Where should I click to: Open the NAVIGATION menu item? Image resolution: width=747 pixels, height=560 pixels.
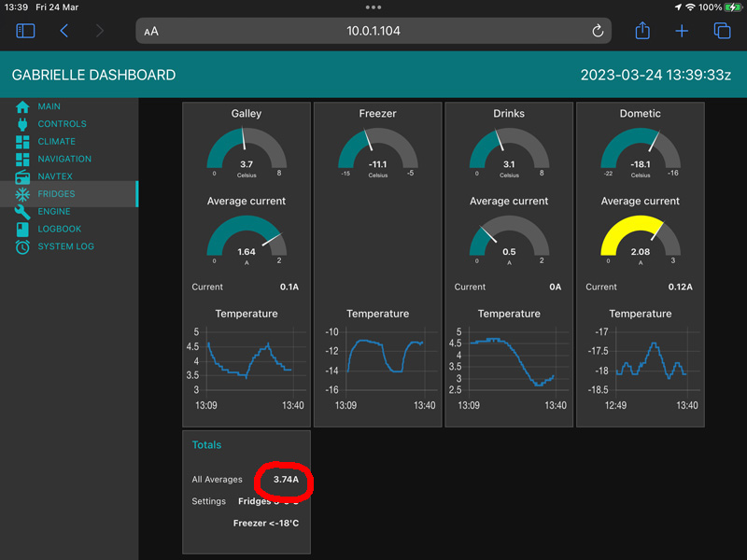pos(64,160)
